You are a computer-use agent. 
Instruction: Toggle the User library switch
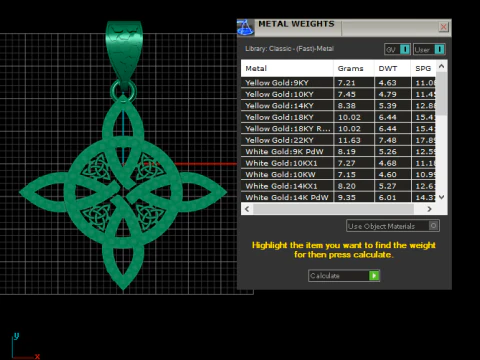[429, 50]
